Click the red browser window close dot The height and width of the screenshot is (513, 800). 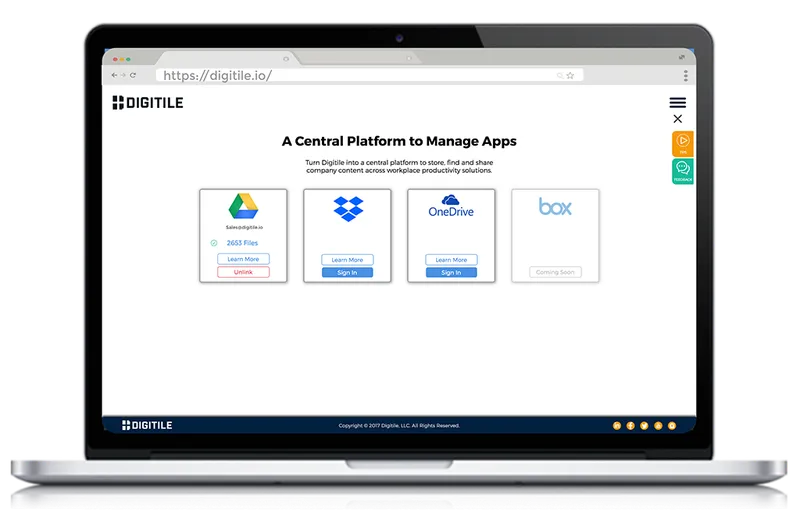click(115, 59)
